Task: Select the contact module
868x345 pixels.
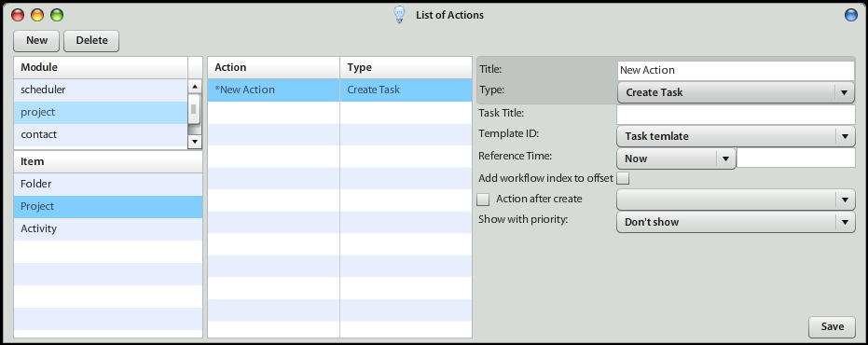Action: (101, 134)
